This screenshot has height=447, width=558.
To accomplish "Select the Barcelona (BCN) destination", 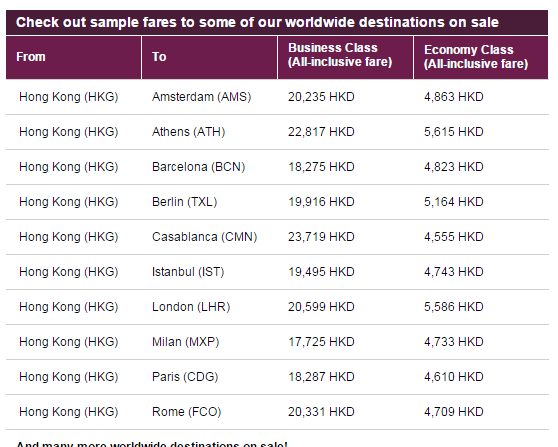I will 199,167.
